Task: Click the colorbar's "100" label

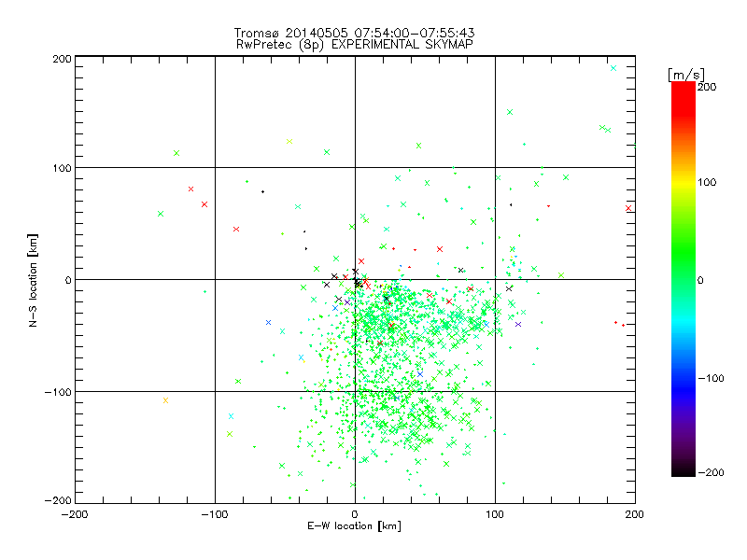Action: 707,182
